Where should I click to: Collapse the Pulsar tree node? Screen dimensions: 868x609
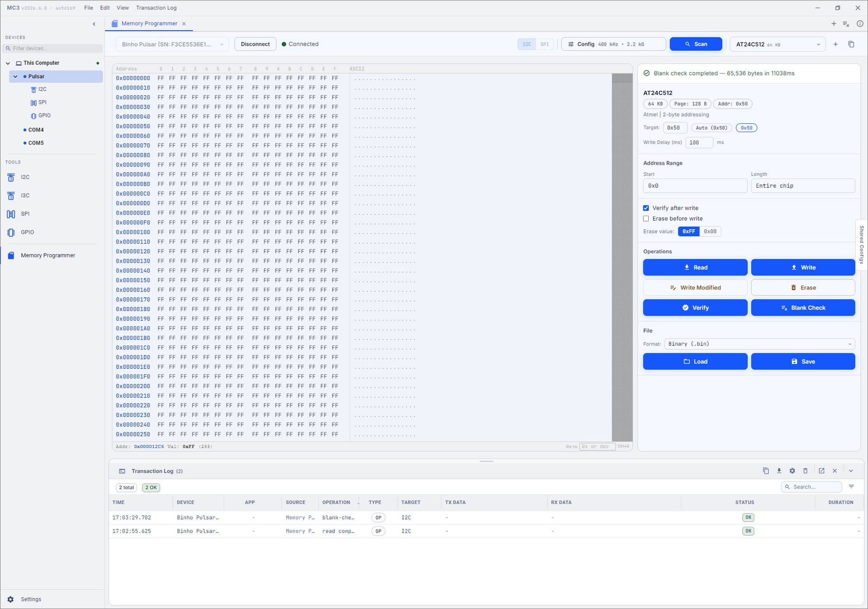(15, 76)
